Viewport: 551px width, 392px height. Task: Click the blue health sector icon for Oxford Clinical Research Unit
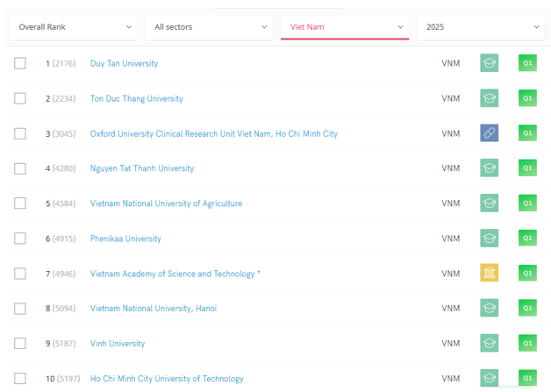click(x=490, y=133)
